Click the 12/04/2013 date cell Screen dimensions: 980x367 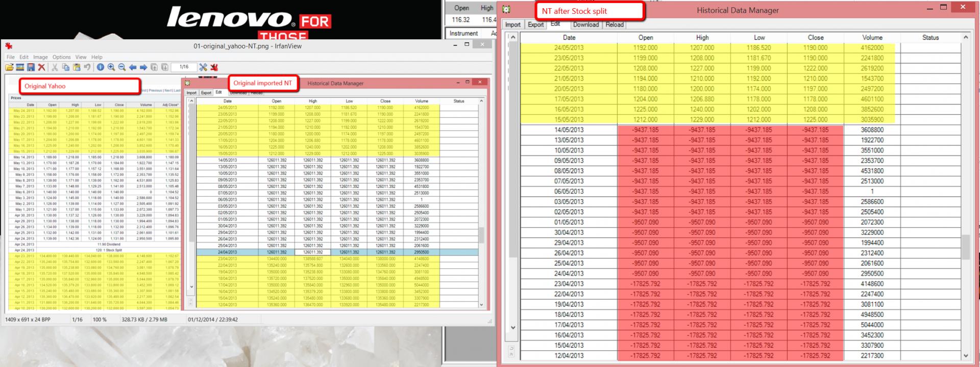pos(569,356)
